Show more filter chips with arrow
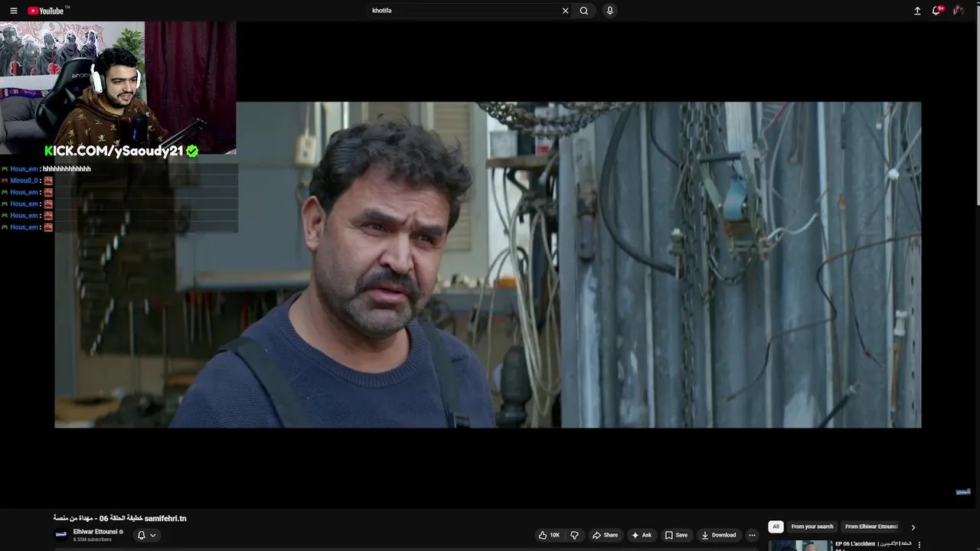This screenshot has height=551, width=980. pos(913,527)
